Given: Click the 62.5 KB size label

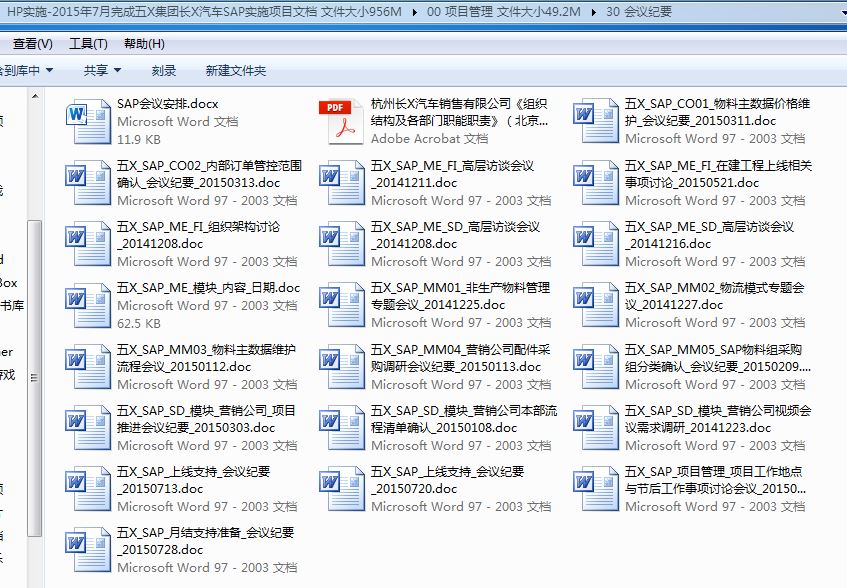Looking at the screenshot, I should (x=139, y=323).
